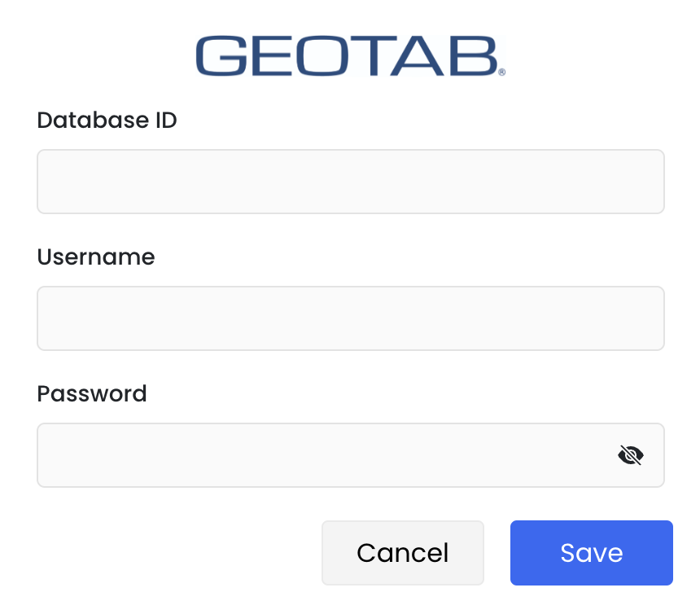Click the blue Save button

[x=592, y=553]
